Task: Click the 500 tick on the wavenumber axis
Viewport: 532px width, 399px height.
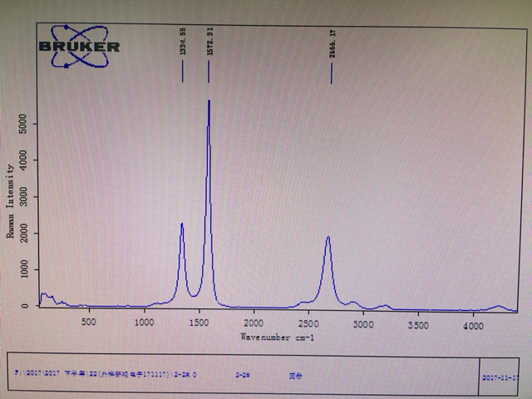Action: [x=89, y=322]
